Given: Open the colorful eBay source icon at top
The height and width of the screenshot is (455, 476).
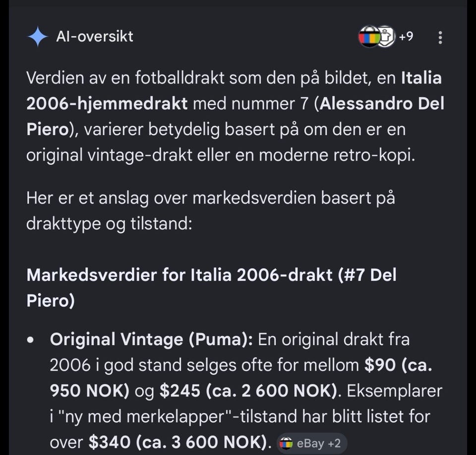Looking at the screenshot, I should click(369, 36).
